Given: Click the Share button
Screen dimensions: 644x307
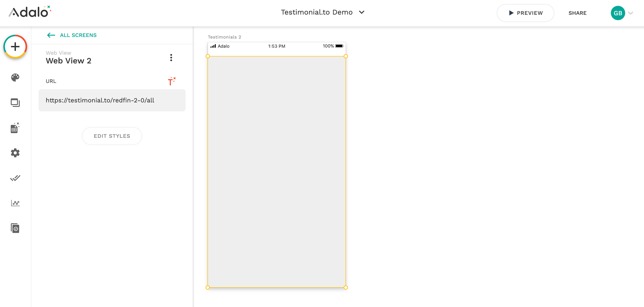Looking at the screenshot, I should [577, 13].
